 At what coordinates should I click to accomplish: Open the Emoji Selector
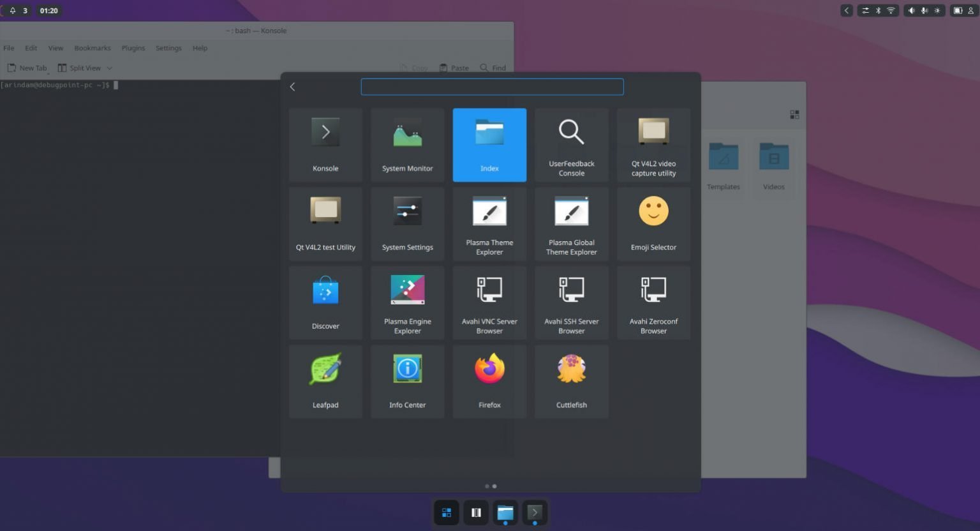click(653, 223)
